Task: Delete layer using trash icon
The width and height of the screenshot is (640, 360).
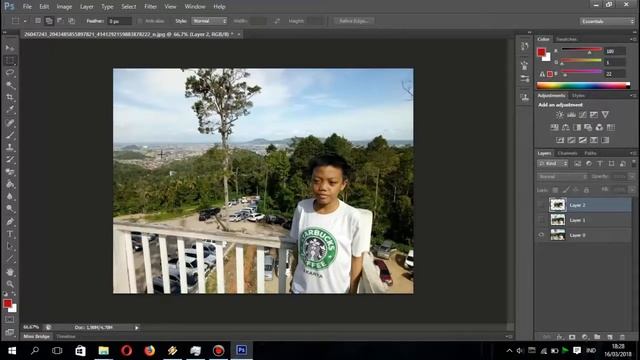Action: [622, 337]
